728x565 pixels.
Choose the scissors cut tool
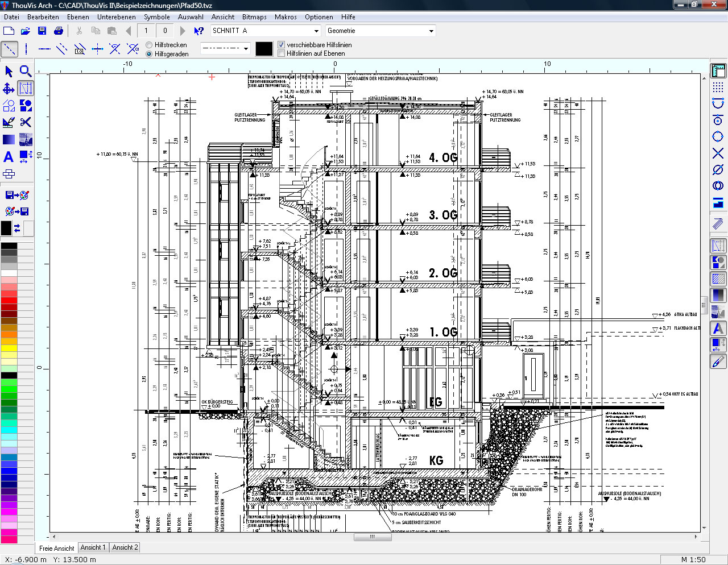coord(26,122)
